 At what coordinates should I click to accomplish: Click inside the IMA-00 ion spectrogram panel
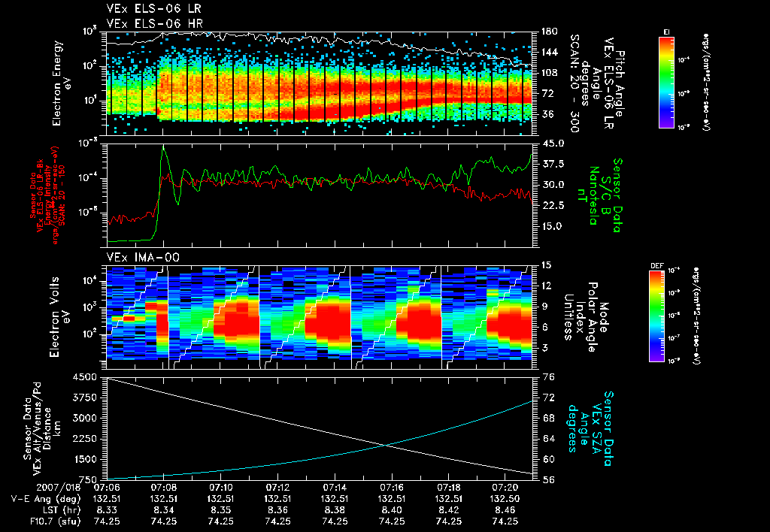coord(320,317)
